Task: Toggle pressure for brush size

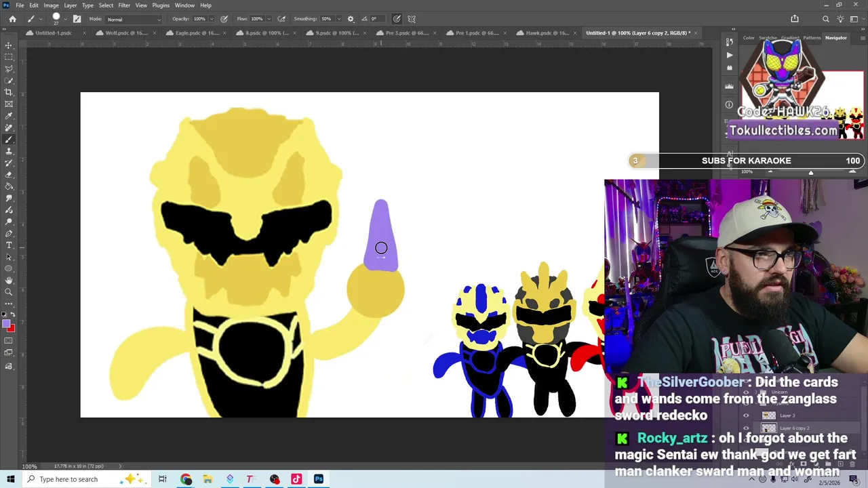Action: 397,19
